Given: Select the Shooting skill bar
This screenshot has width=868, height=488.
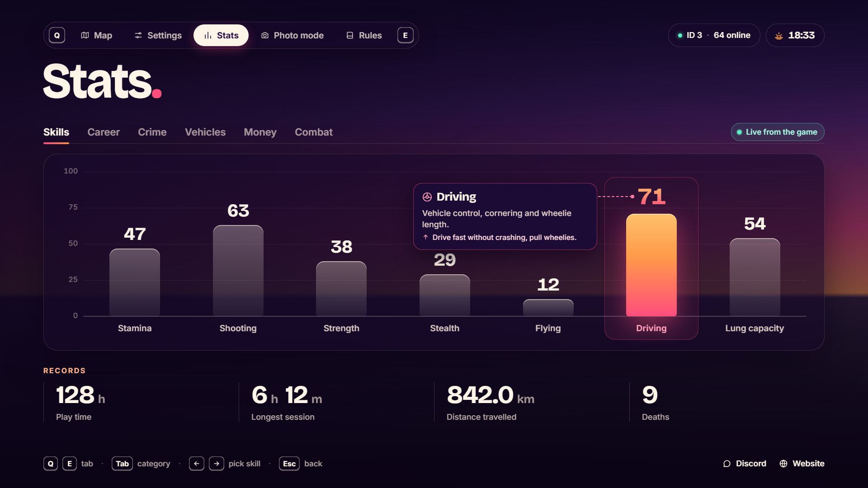Looking at the screenshot, I should [x=238, y=271].
